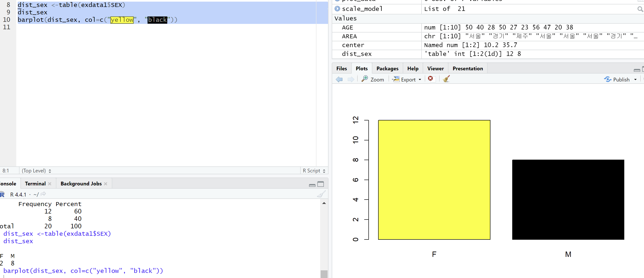Screen dimensions: 644x278
Task: Click the console working directory arrow
Action: click(43, 194)
